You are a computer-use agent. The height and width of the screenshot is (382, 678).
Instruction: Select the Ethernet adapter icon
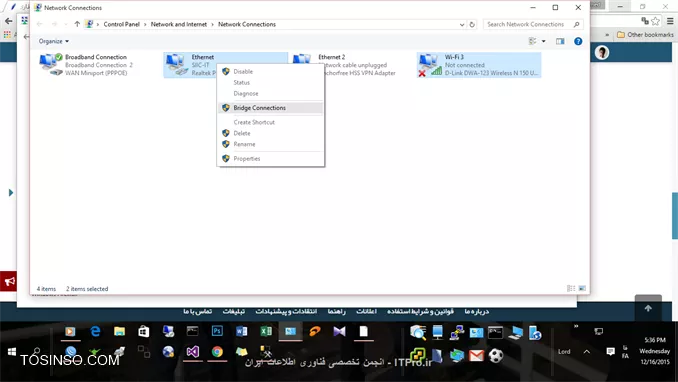[x=176, y=64]
